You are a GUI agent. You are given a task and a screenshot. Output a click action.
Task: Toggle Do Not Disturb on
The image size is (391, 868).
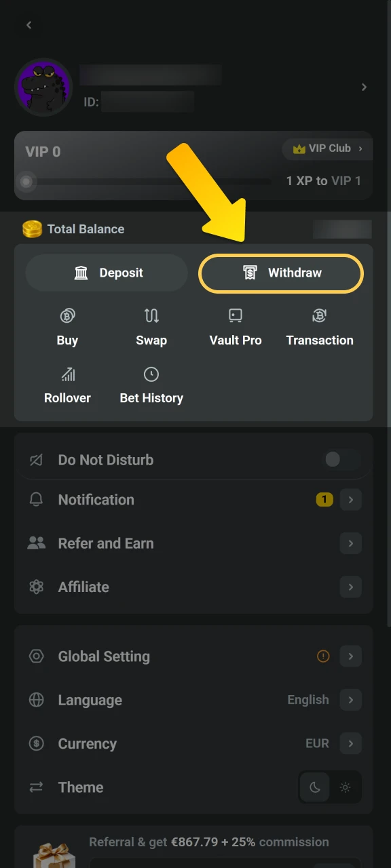click(x=341, y=460)
